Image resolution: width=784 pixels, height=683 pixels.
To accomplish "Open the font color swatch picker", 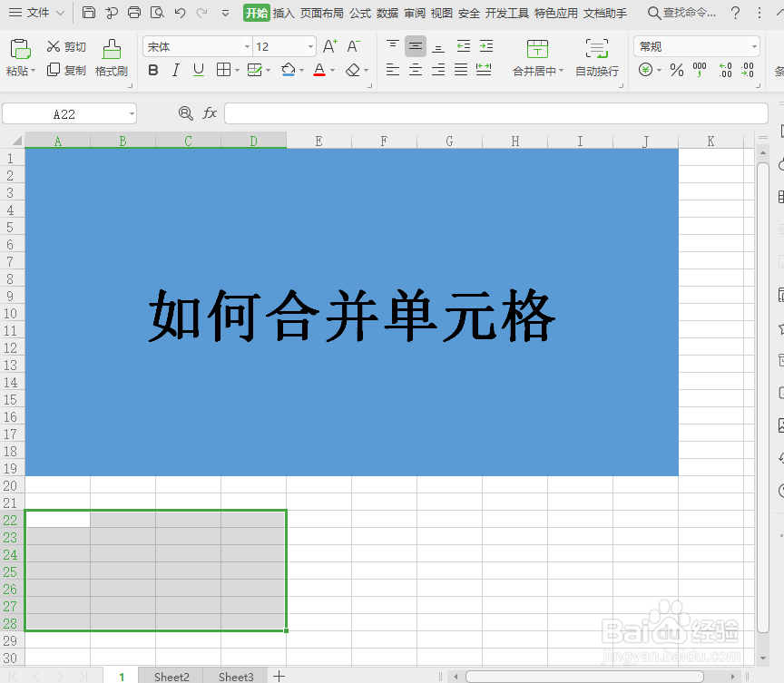I will (332, 70).
